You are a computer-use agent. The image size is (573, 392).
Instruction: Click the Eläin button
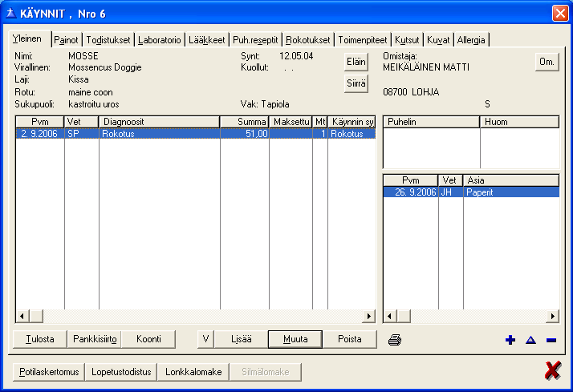click(x=356, y=62)
